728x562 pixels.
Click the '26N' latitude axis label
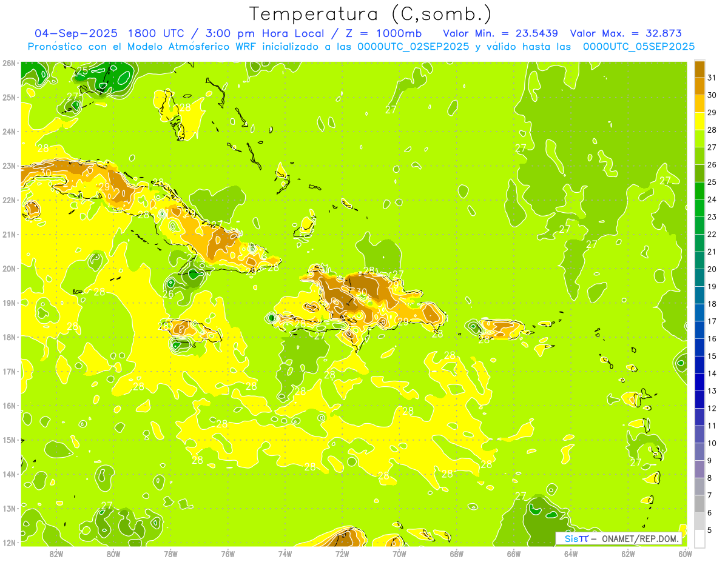[x=9, y=63]
